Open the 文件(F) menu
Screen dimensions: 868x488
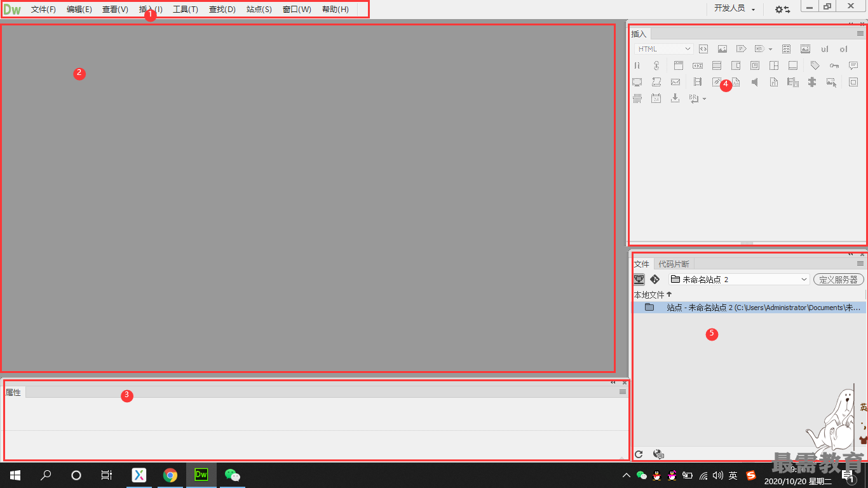[43, 10]
